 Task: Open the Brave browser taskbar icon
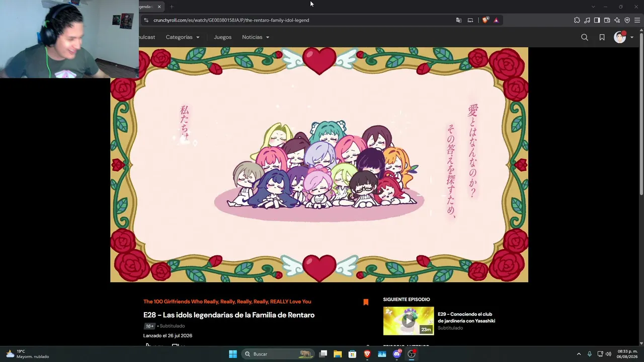click(367, 354)
